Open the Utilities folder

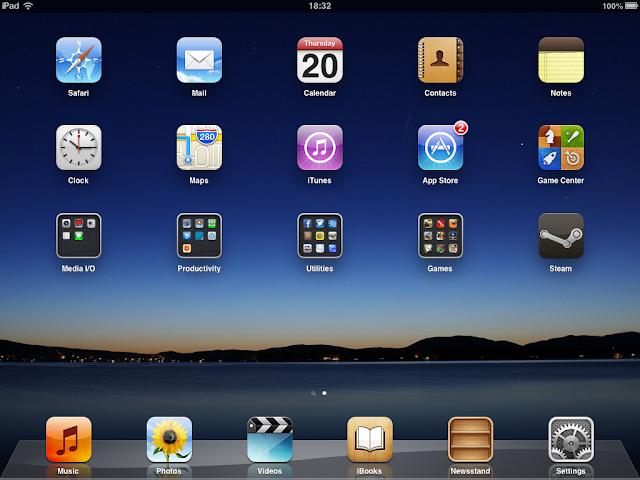[x=320, y=236]
